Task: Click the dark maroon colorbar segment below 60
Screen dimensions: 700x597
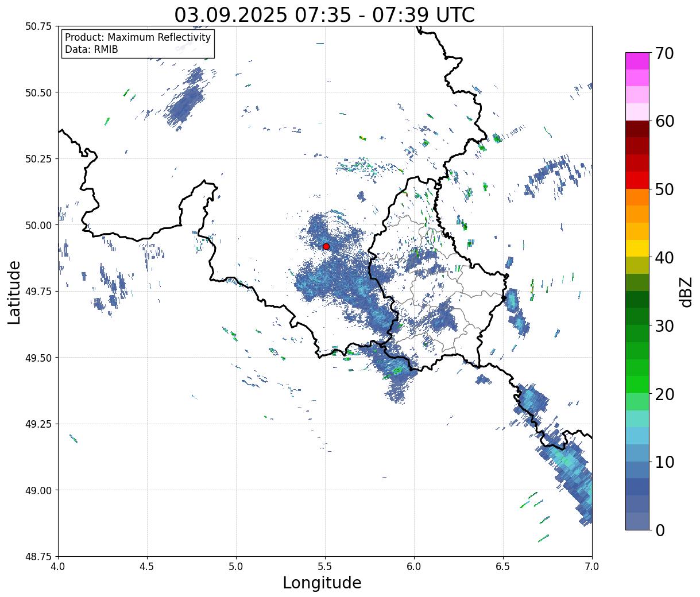Action: (x=637, y=129)
